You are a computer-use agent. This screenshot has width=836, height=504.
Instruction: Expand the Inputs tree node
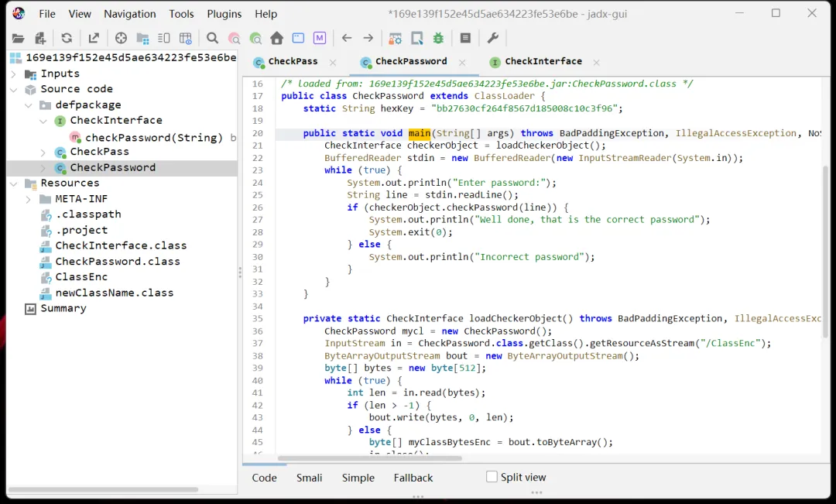click(x=13, y=74)
